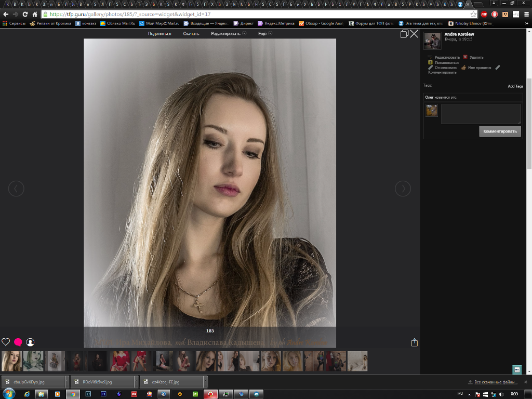Select "Поделиться" in the top photo menu

(159, 34)
